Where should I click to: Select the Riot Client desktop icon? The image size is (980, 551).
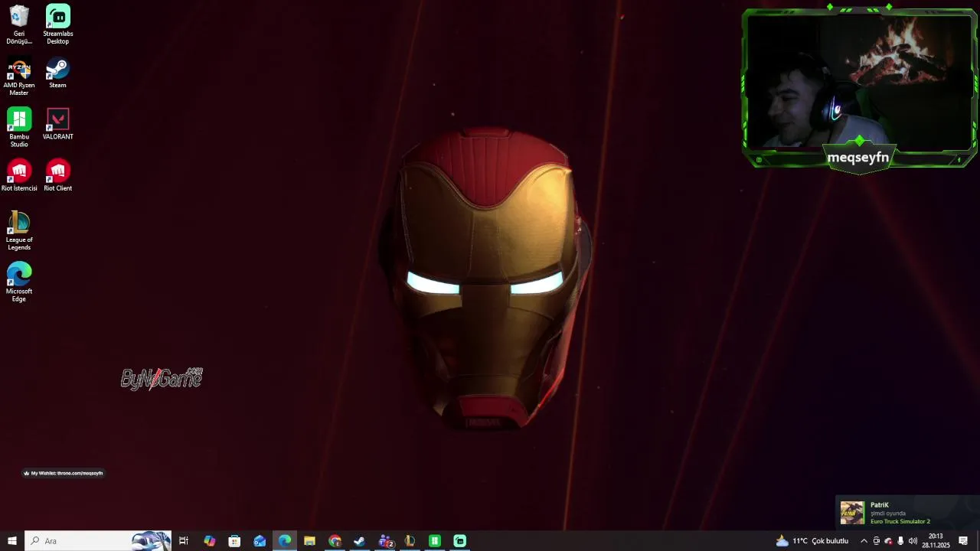point(58,176)
